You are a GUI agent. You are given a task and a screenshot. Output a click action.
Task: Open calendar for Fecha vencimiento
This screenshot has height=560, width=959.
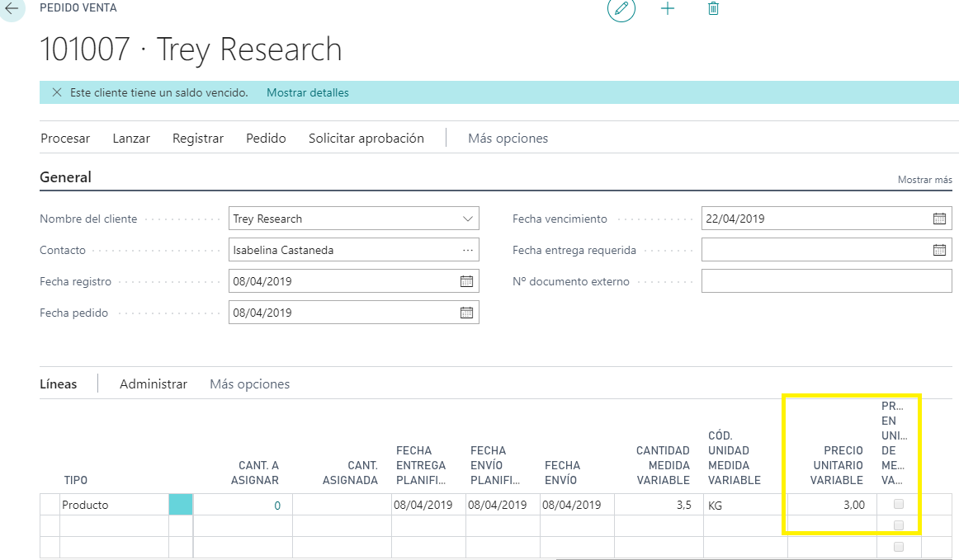[939, 219]
